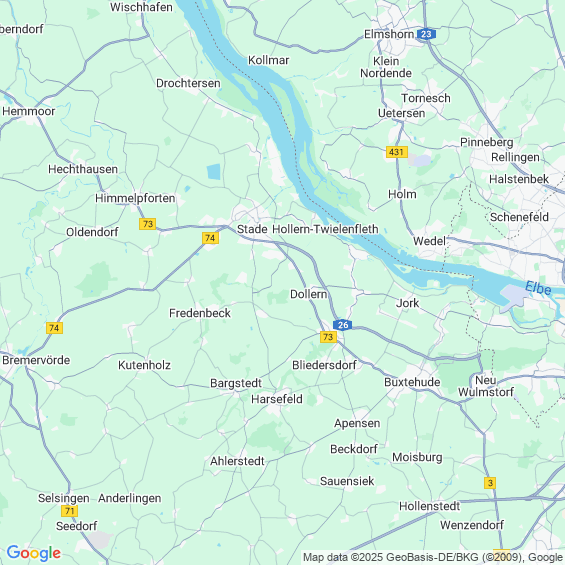Select the Buxtehude town label
565x565 pixels.
tap(412, 382)
